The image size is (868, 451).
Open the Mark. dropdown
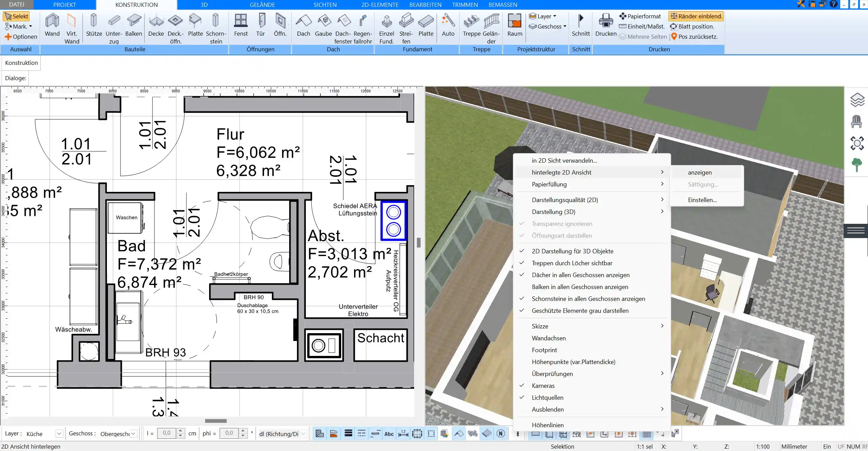click(18, 26)
